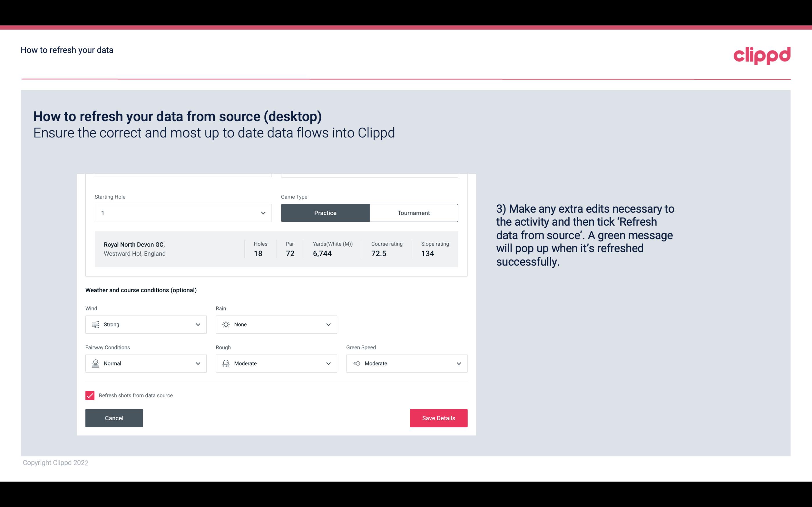Click the starting hole dropdown arrow icon
This screenshot has width=812, height=507.
[263, 213]
